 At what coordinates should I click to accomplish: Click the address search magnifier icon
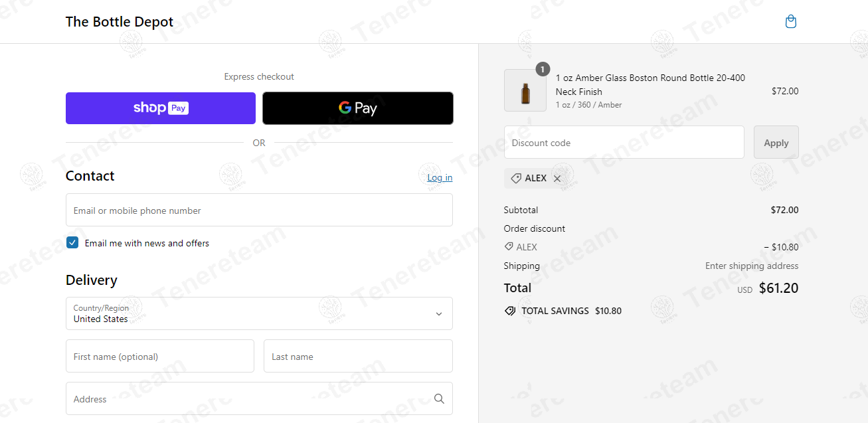coord(439,399)
